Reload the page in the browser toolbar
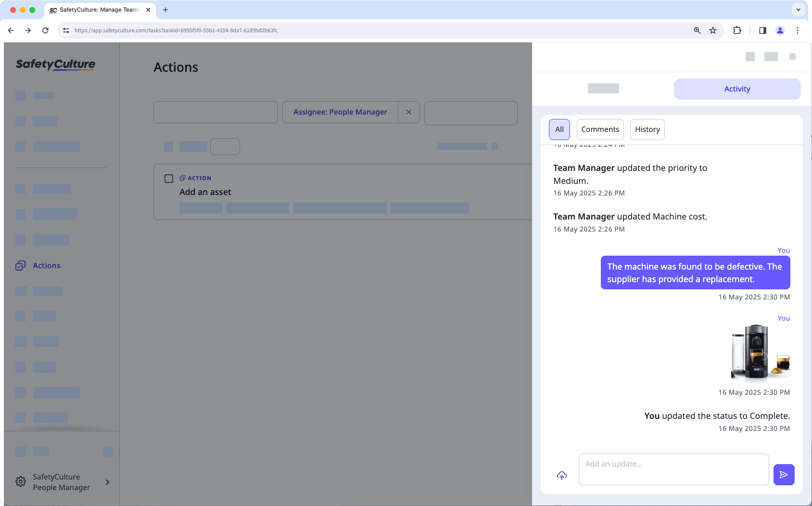 pos(45,30)
